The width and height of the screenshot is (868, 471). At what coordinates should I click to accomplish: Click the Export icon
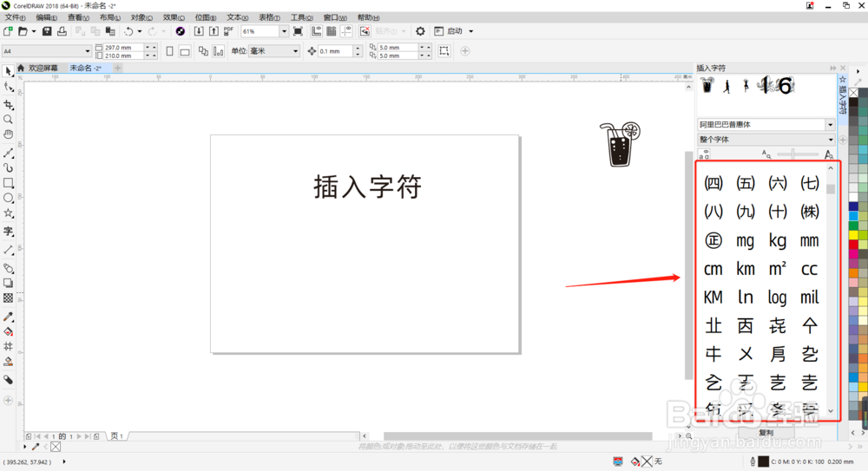pyautogui.click(x=214, y=31)
